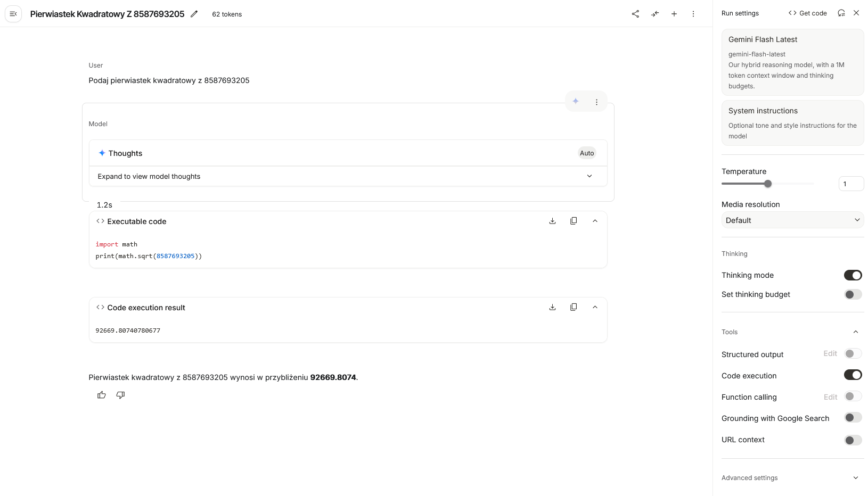Open more options in the top bar
The image size is (868, 496).
(x=693, y=14)
